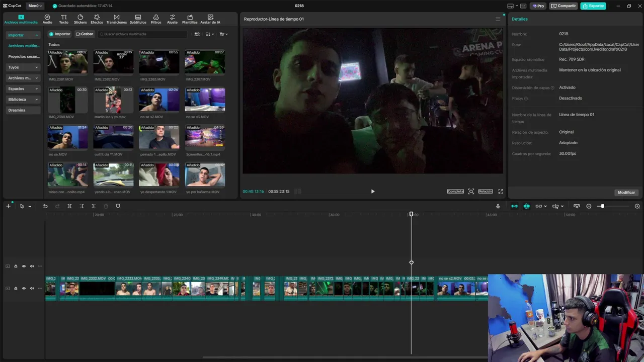Expand the Espacios section
The height and width of the screenshot is (362, 644).
tap(23, 88)
